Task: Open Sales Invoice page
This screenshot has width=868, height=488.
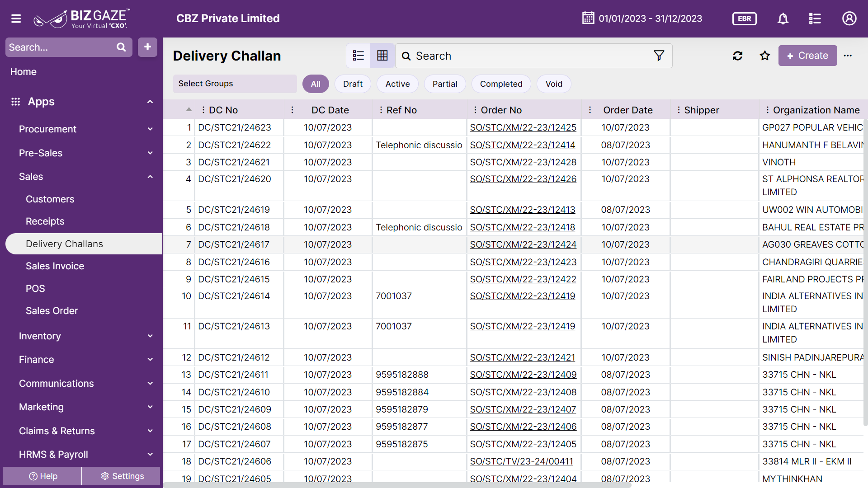Action: pos(55,266)
